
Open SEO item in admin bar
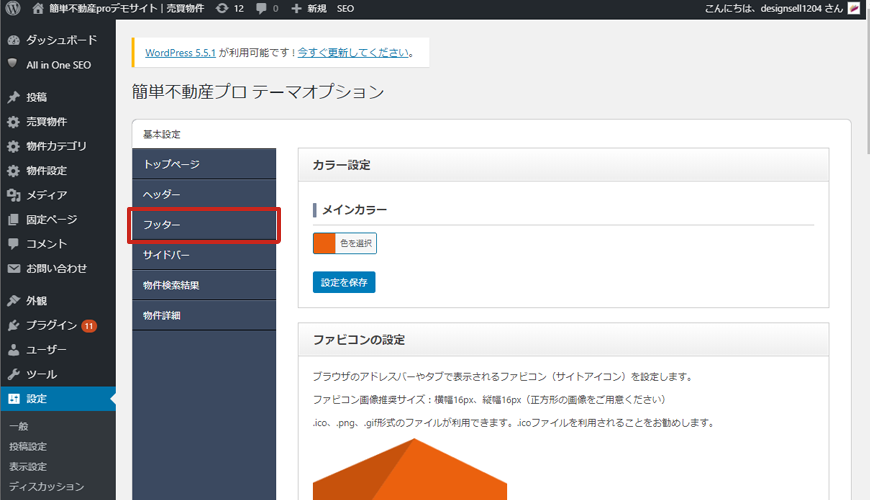[345, 8]
